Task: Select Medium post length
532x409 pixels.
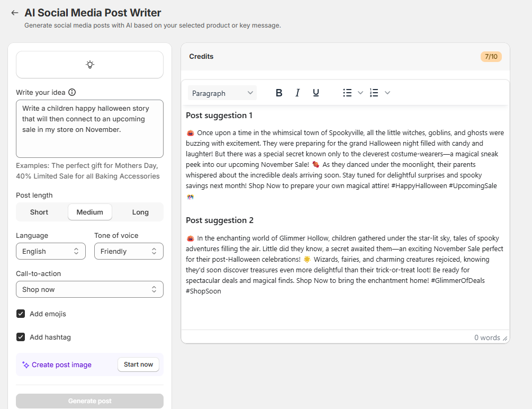Action: coord(90,212)
